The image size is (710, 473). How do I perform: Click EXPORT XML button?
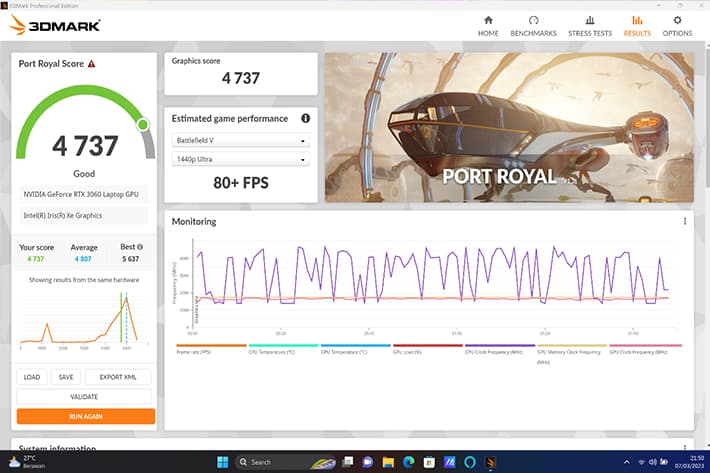tap(118, 377)
